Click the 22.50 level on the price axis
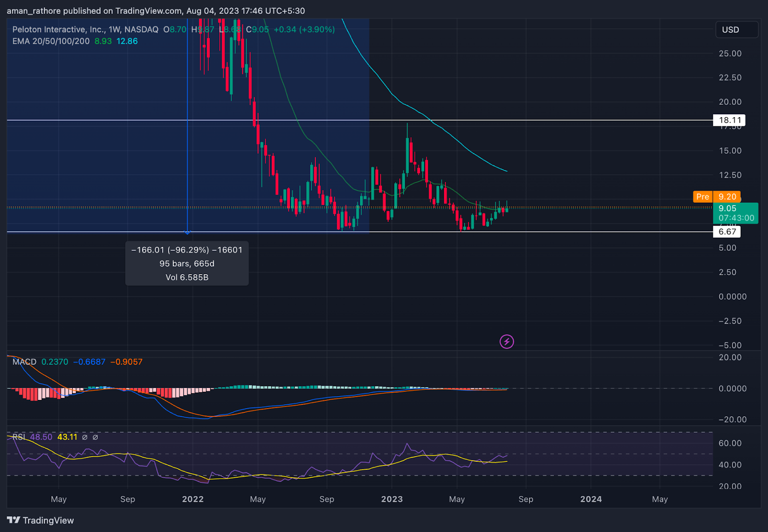 coord(730,77)
